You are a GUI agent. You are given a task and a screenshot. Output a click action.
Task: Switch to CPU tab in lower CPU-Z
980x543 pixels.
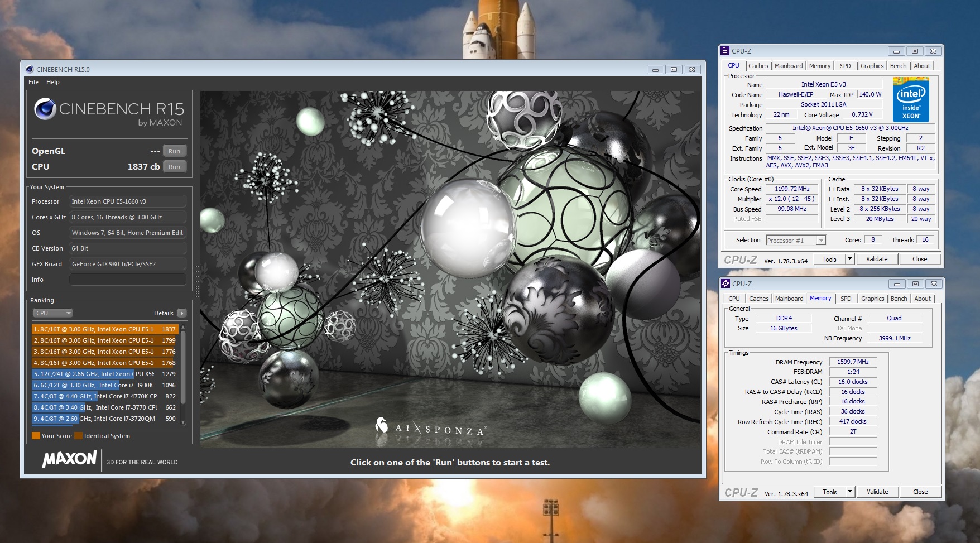(734, 299)
